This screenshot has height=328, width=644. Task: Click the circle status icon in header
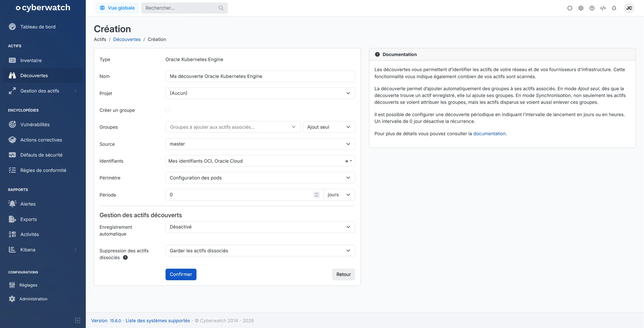click(x=570, y=8)
